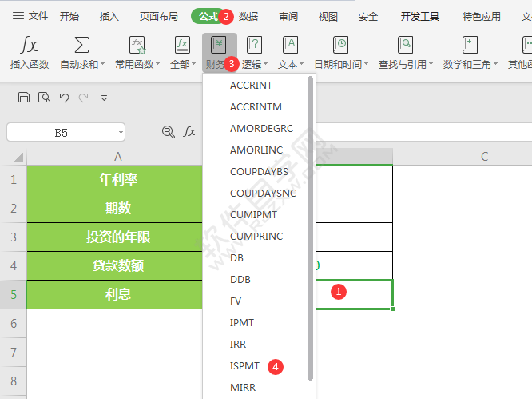Image resolution: width=532 pixels, height=399 pixels.
Task: Select row 8 header
Action: point(14,381)
